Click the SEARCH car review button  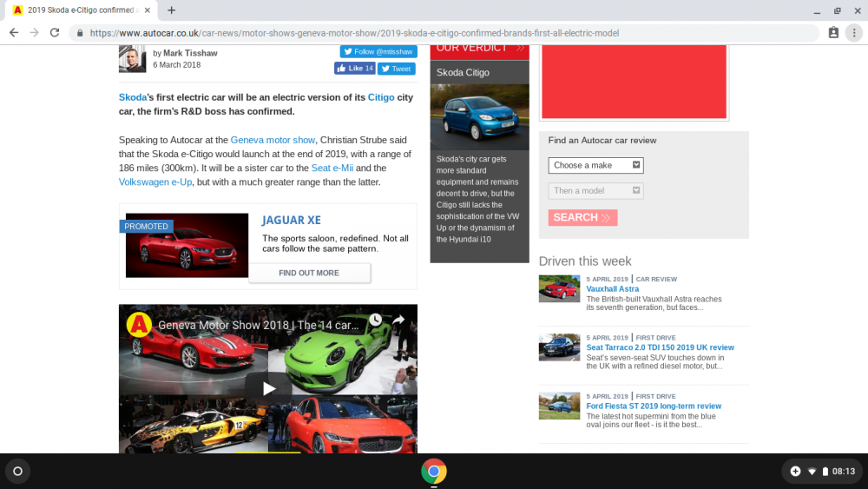[x=582, y=218]
